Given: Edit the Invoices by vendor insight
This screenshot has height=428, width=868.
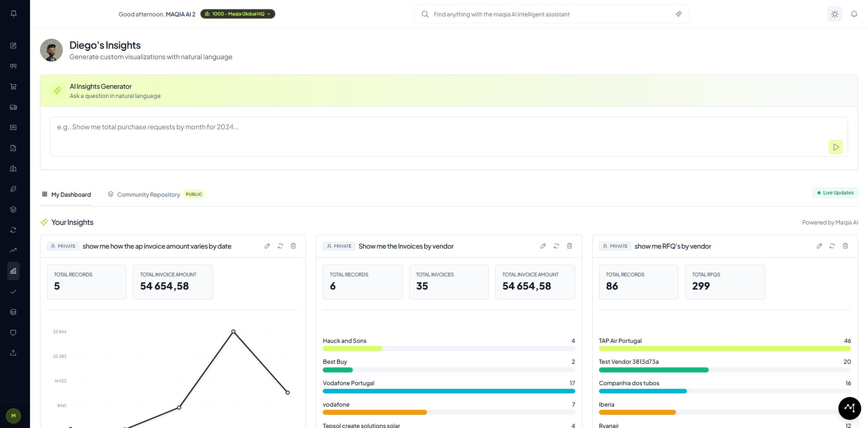Looking at the screenshot, I should (x=543, y=246).
